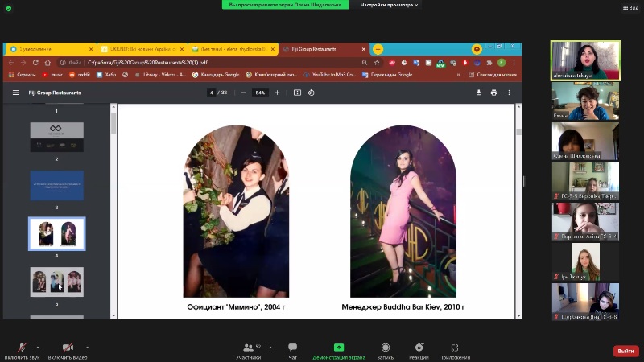This screenshot has height=362, width=644.
Task: Download the PDF
Action: (x=478, y=93)
